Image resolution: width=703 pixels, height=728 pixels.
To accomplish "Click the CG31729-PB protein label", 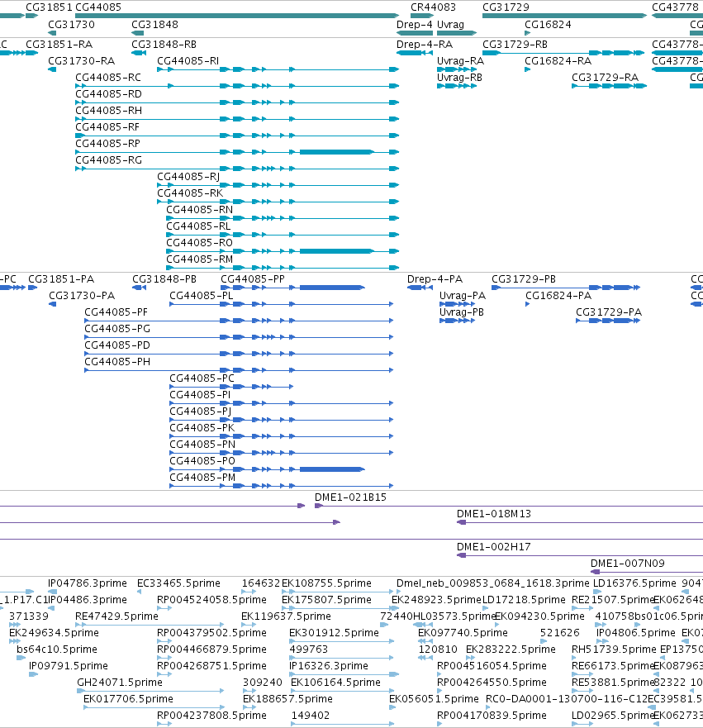I will pos(524,279).
